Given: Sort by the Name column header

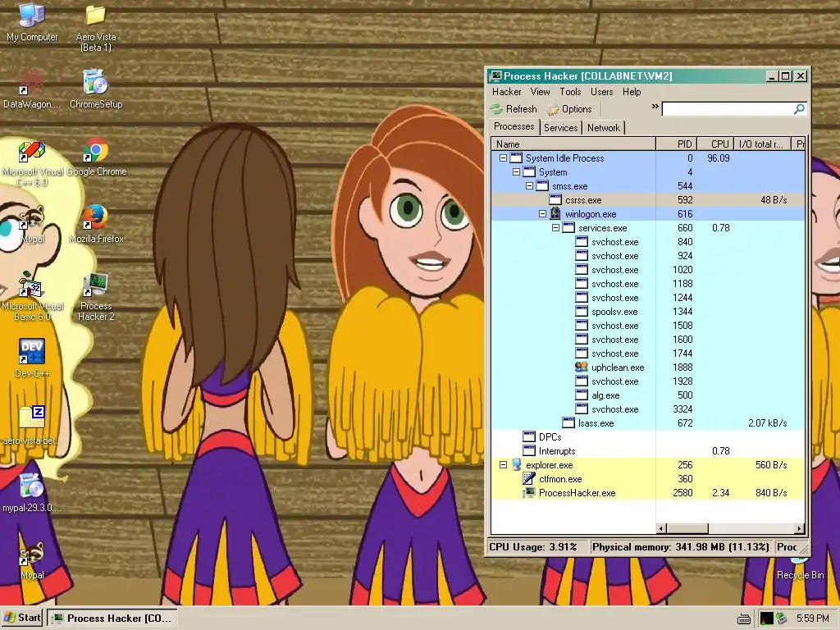Looking at the screenshot, I should tap(573, 144).
